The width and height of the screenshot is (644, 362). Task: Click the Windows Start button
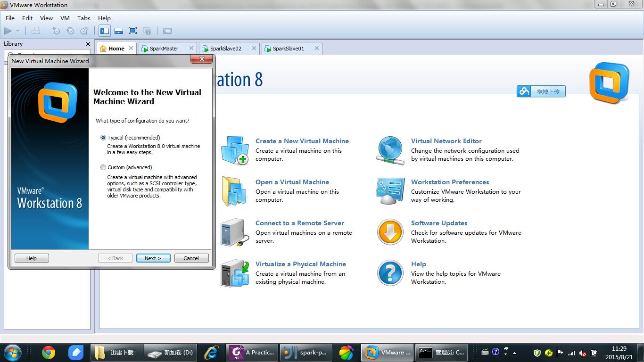click(x=12, y=352)
